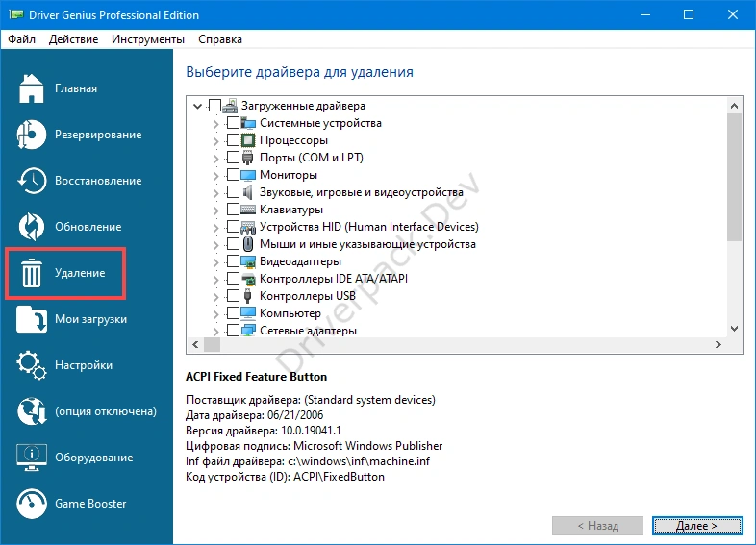Expand the Системные устройства node
756x545 pixels.
[215, 124]
